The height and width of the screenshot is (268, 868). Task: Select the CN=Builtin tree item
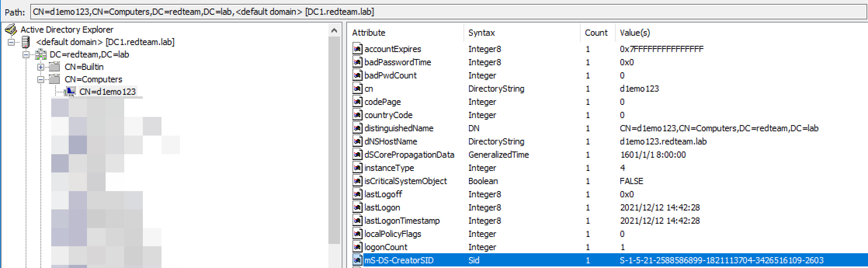(x=84, y=67)
